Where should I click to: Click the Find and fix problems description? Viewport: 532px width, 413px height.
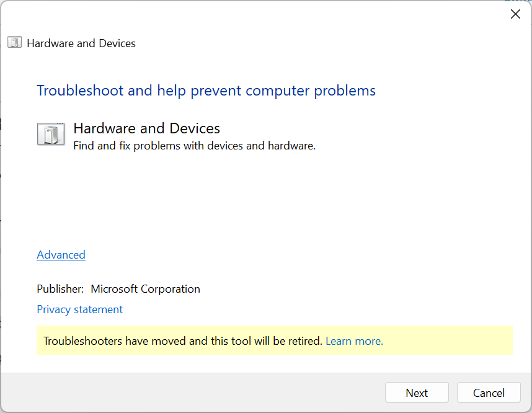coord(194,146)
